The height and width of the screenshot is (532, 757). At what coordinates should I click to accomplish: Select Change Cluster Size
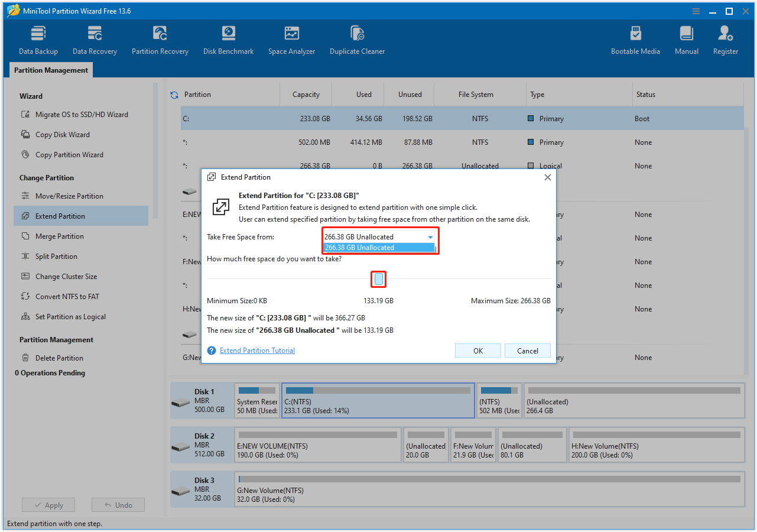pyautogui.click(x=66, y=277)
